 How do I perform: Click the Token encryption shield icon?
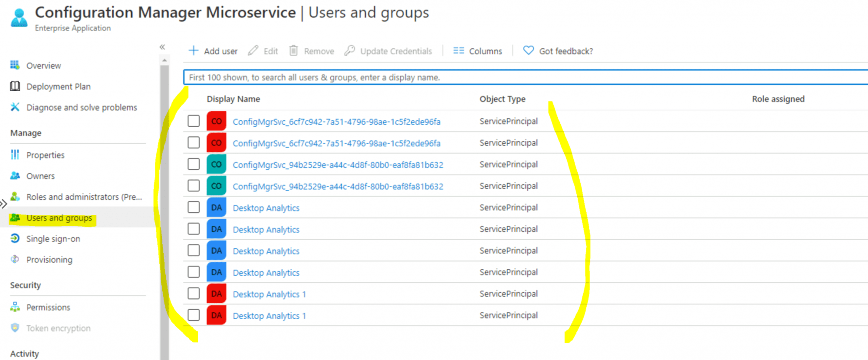point(15,328)
